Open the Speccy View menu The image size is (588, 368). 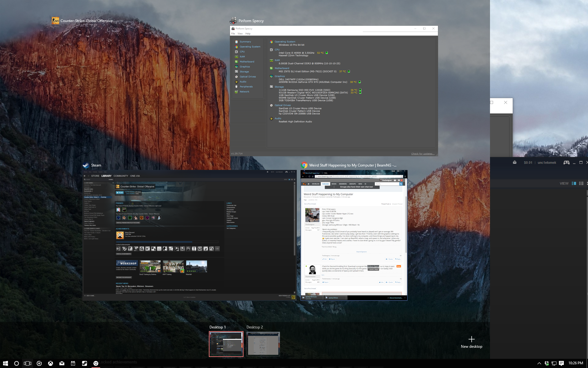[x=240, y=34]
